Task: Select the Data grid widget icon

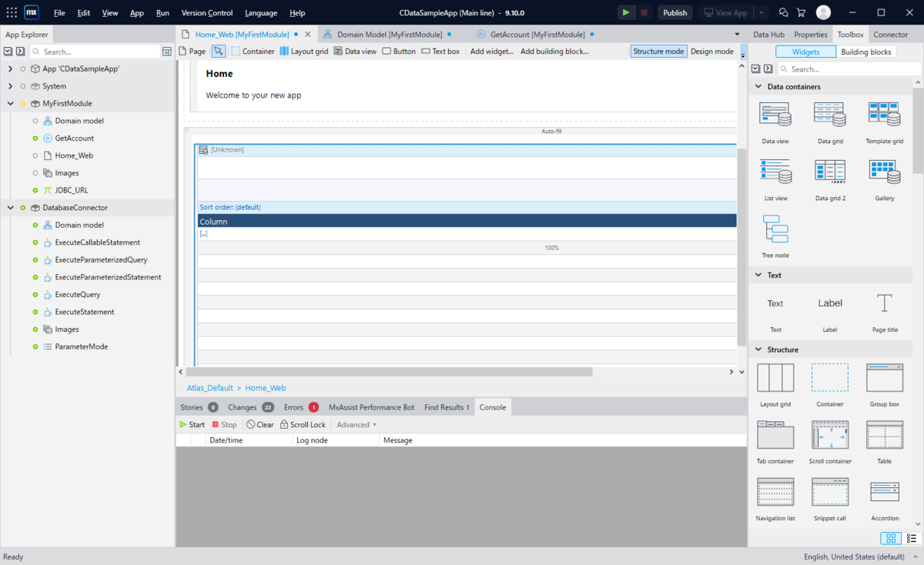Action: coord(830,115)
